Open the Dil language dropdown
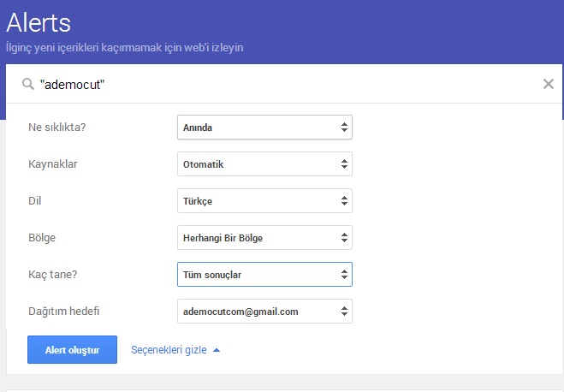This screenshot has width=564, height=392. pos(264,200)
